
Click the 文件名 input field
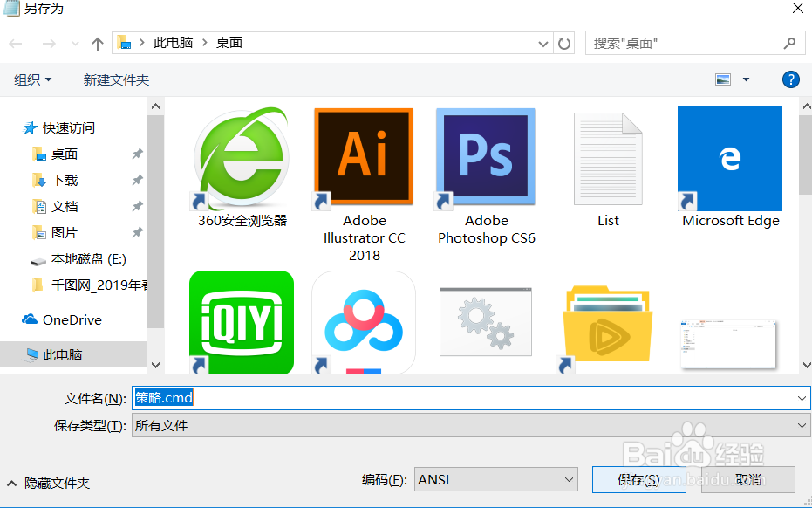pos(471,398)
